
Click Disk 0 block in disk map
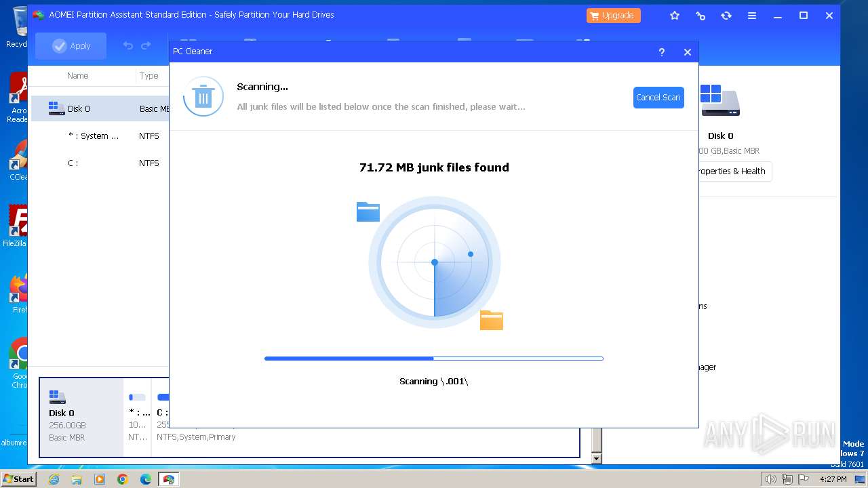pyautogui.click(x=81, y=418)
